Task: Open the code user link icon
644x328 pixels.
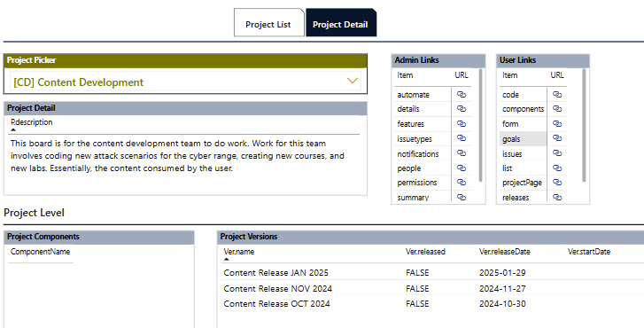Action: click(x=557, y=95)
